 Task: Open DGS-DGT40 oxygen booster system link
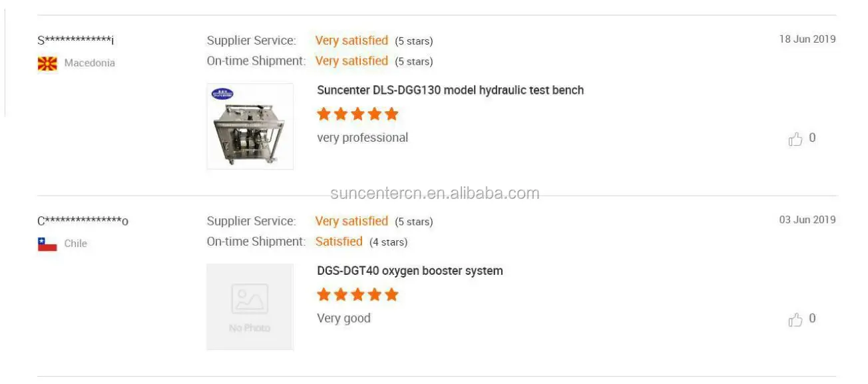tap(409, 271)
